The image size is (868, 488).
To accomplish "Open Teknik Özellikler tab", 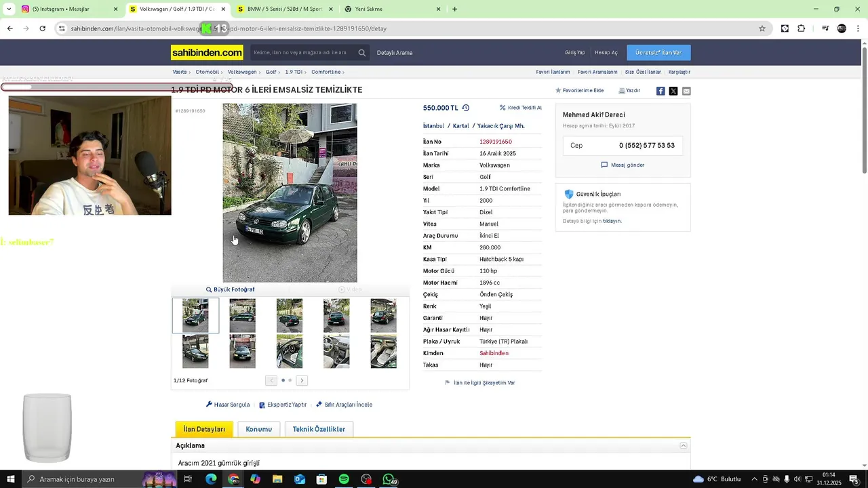I will (x=319, y=429).
